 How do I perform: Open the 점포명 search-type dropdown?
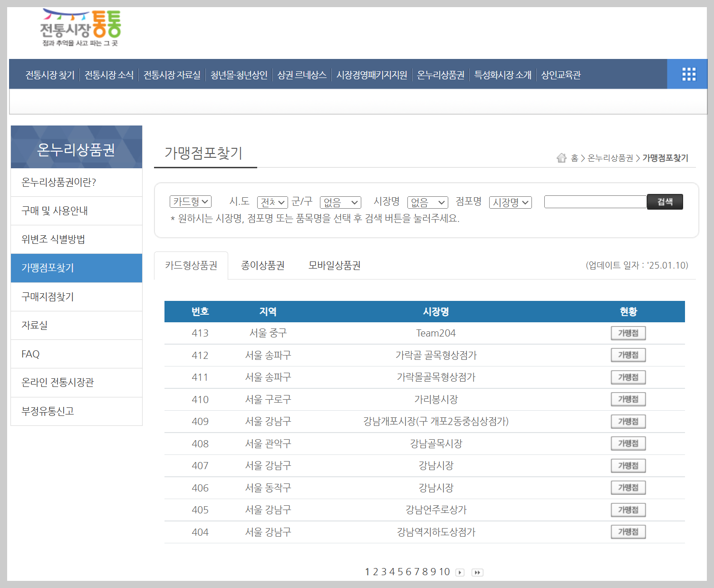click(x=511, y=202)
